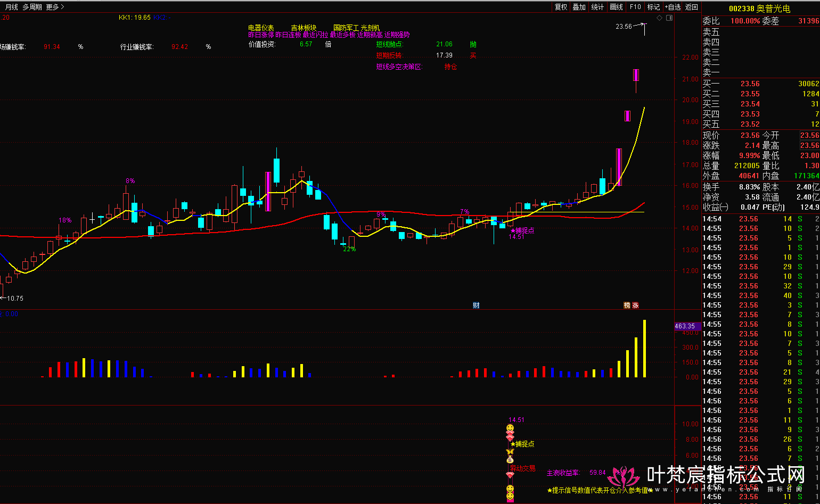This screenshot has height=504, width=820.
Task: Click the purple 463.35 axis value marker
Action: 685,326
